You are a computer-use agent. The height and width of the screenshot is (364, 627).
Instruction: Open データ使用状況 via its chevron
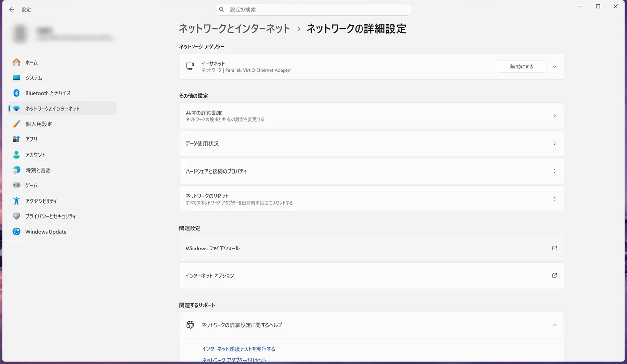[x=555, y=143]
